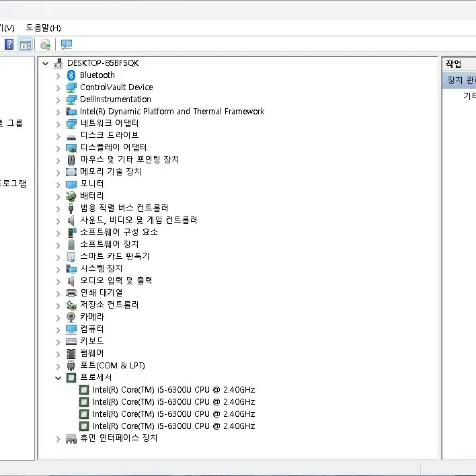Click the 휴먼 인터페이스 장치 icon
The image size is (476, 476).
click(x=71, y=439)
